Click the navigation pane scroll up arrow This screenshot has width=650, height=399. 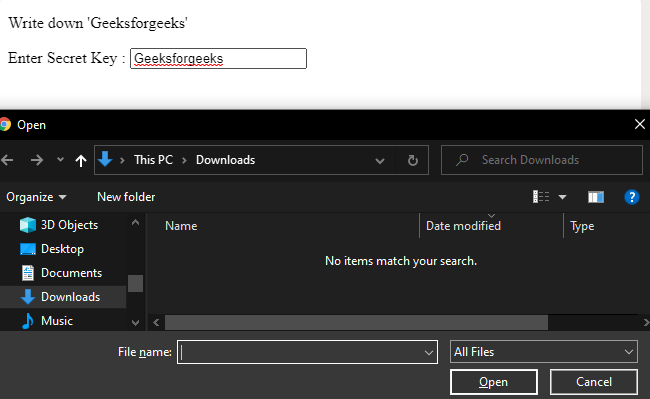click(x=135, y=222)
